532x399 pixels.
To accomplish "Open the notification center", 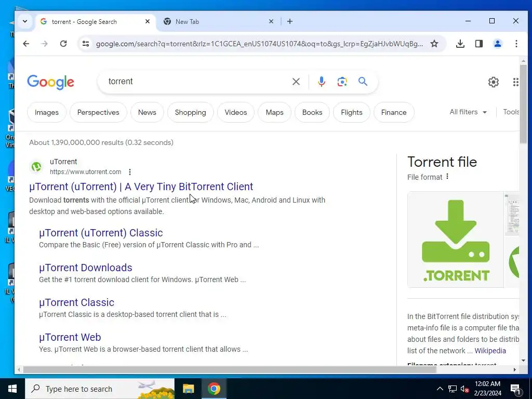I will [515, 390].
